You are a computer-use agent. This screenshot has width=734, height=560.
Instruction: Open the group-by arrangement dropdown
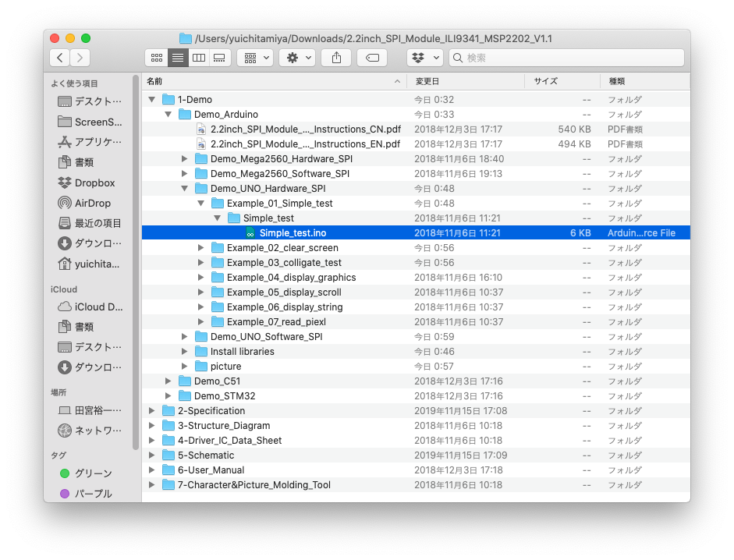[x=255, y=58]
